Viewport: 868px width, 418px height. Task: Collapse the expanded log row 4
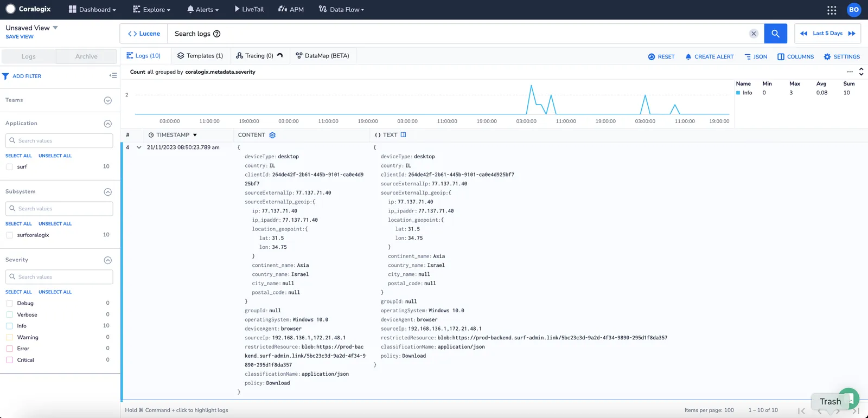[139, 147]
